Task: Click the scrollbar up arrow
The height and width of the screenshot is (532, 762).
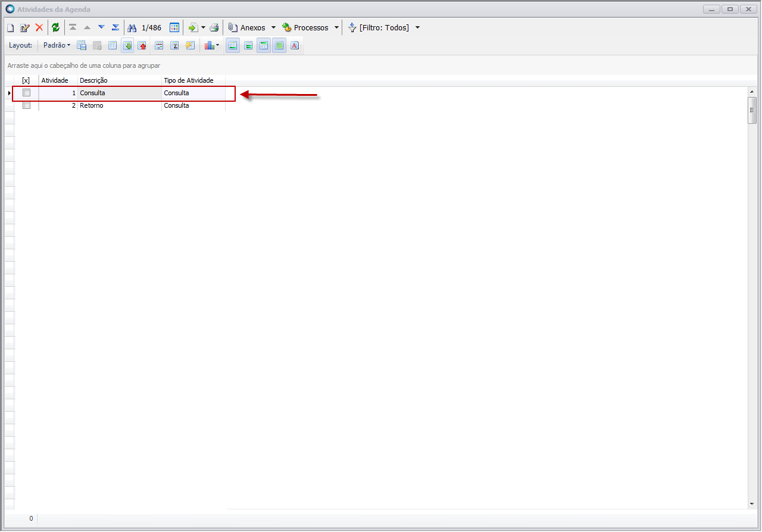Action: (x=752, y=92)
